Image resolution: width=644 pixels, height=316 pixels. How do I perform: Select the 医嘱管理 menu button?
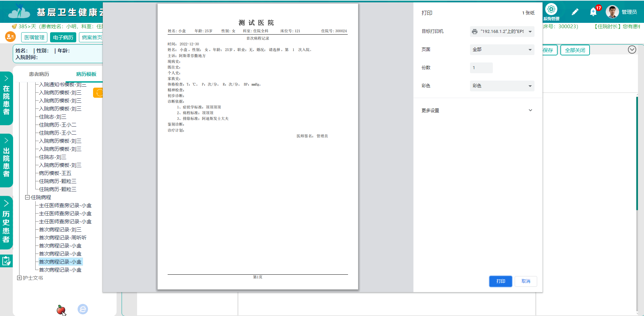[34, 37]
